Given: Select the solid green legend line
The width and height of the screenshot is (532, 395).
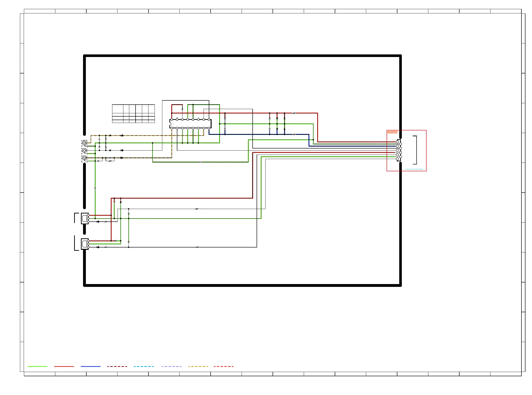Looking at the screenshot, I should (37, 366).
